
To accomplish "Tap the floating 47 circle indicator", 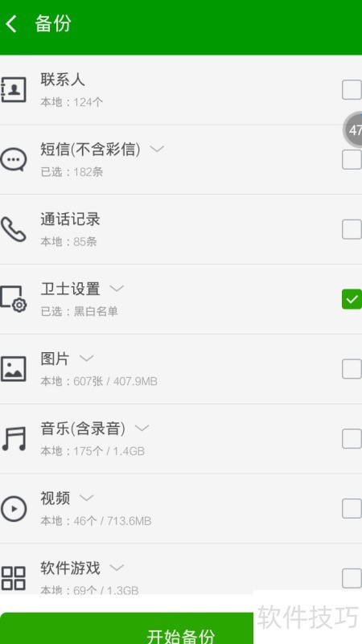I will [x=353, y=129].
